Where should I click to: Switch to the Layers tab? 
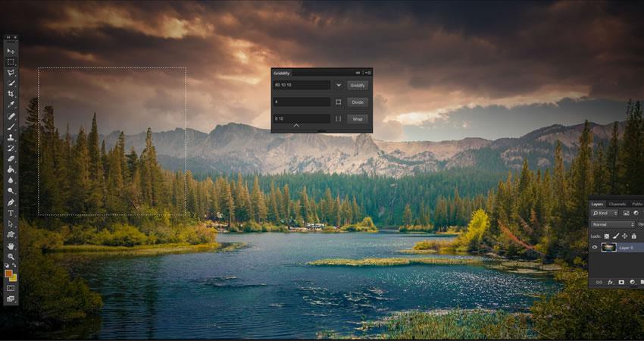click(597, 204)
